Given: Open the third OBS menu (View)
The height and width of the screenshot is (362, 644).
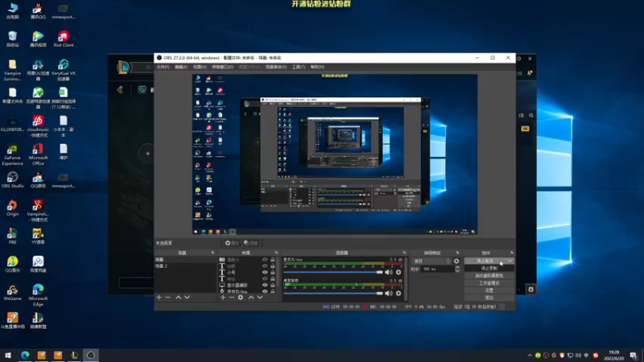Looking at the screenshot, I should [200, 67].
